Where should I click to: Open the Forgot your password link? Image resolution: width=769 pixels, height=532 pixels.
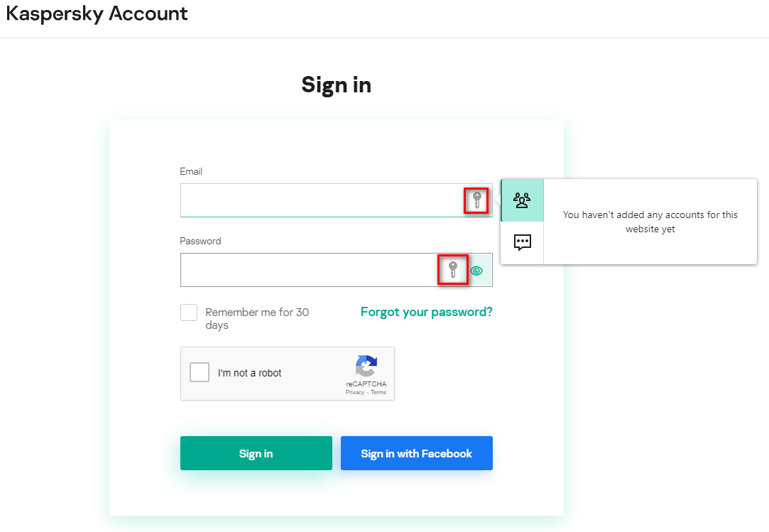(x=426, y=312)
